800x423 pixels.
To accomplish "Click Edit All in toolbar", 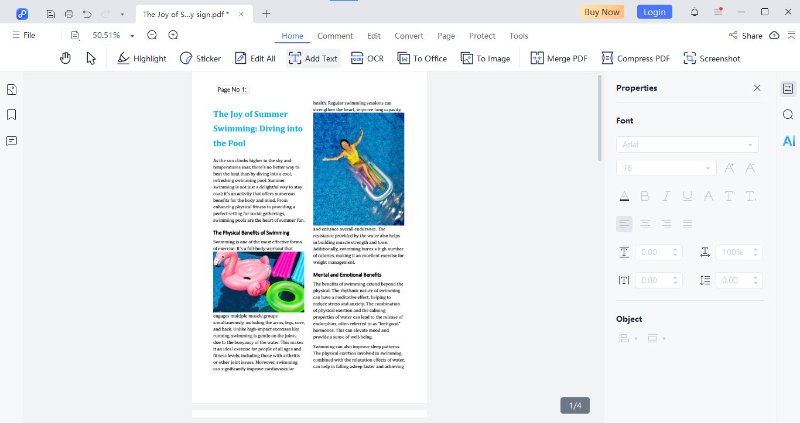I will point(255,58).
